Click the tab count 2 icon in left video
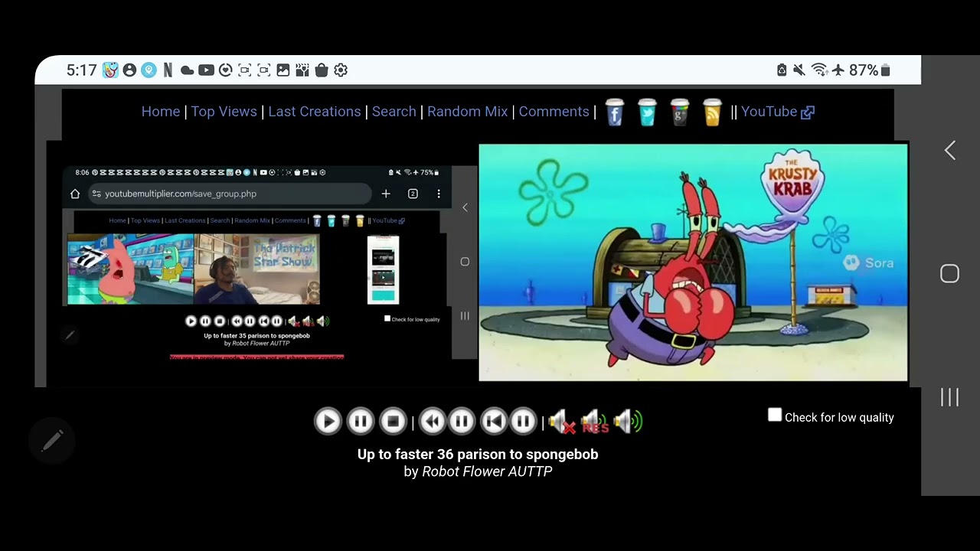 point(413,194)
